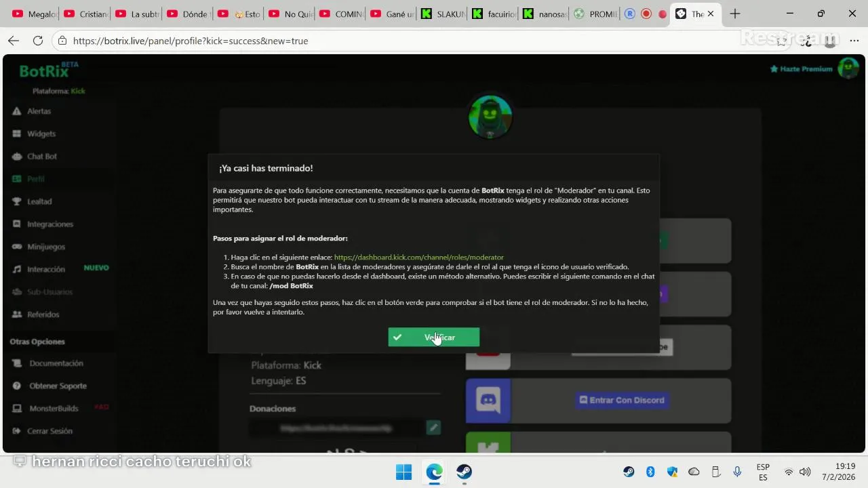Click the OneDrive cloud tray icon
Screen dimensions: 868x488
[x=694, y=472]
